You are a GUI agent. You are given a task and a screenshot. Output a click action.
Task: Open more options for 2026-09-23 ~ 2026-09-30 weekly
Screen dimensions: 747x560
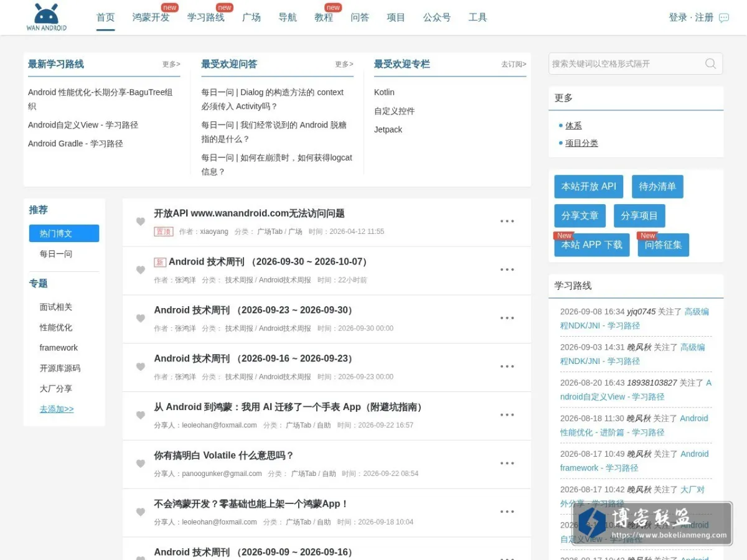coord(507,318)
